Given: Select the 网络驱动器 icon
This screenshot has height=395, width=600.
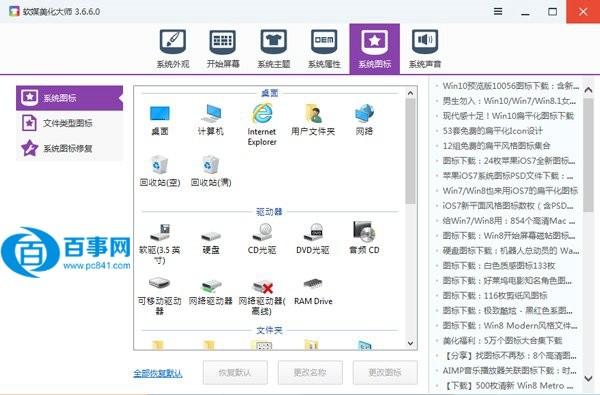Looking at the screenshot, I should pyautogui.click(x=211, y=292).
